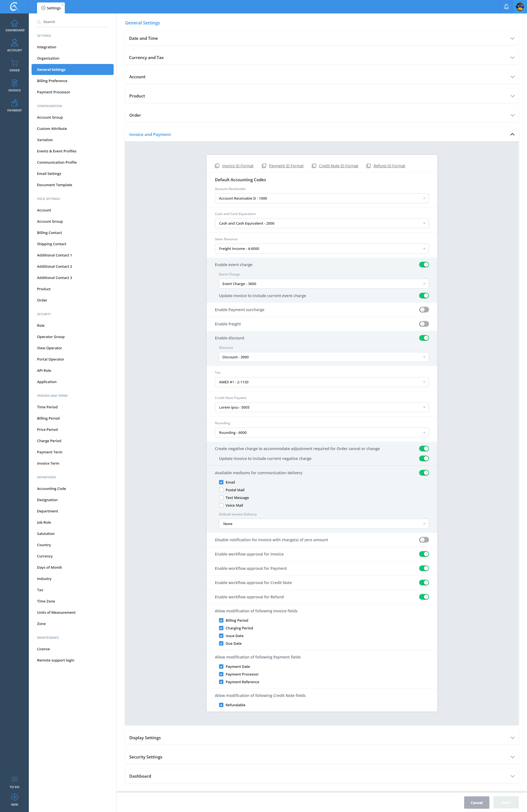
Task: Toggle Enable Payment surcharge switch
Action: pyautogui.click(x=424, y=310)
